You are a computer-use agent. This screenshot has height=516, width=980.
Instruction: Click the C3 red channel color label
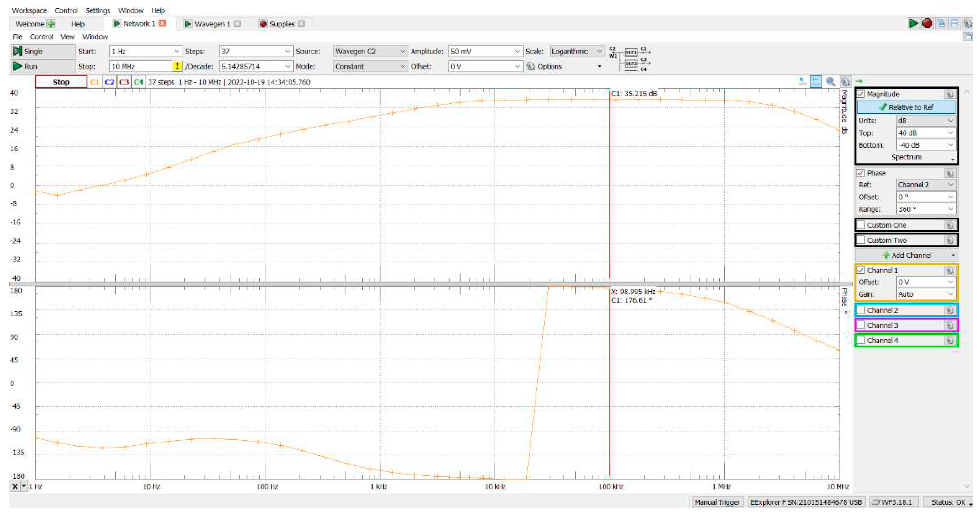124,82
